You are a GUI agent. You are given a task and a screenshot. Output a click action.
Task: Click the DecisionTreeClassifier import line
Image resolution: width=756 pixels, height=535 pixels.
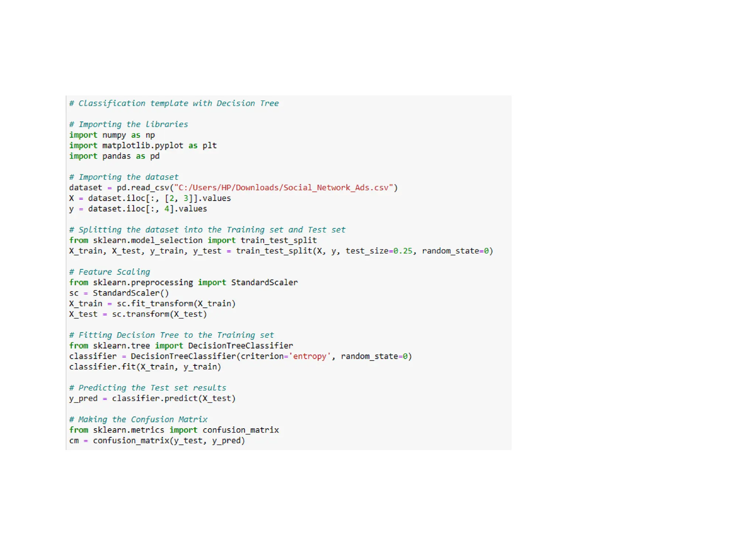(x=181, y=346)
